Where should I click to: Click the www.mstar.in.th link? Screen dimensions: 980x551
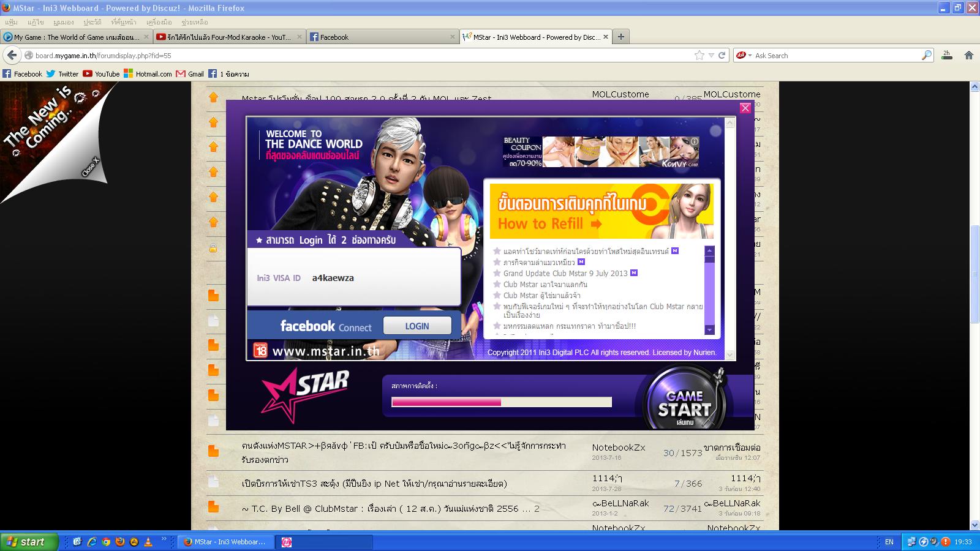pyautogui.click(x=326, y=351)
